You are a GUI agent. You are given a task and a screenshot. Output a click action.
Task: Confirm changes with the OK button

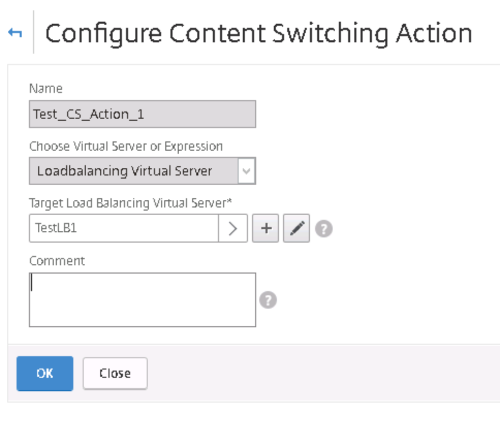pos(45,374)
